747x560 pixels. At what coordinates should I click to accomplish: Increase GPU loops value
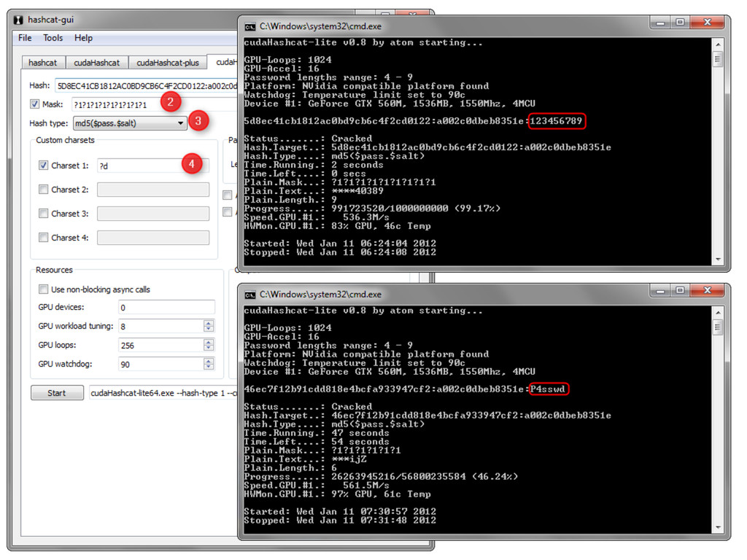[x=209, y=342]
